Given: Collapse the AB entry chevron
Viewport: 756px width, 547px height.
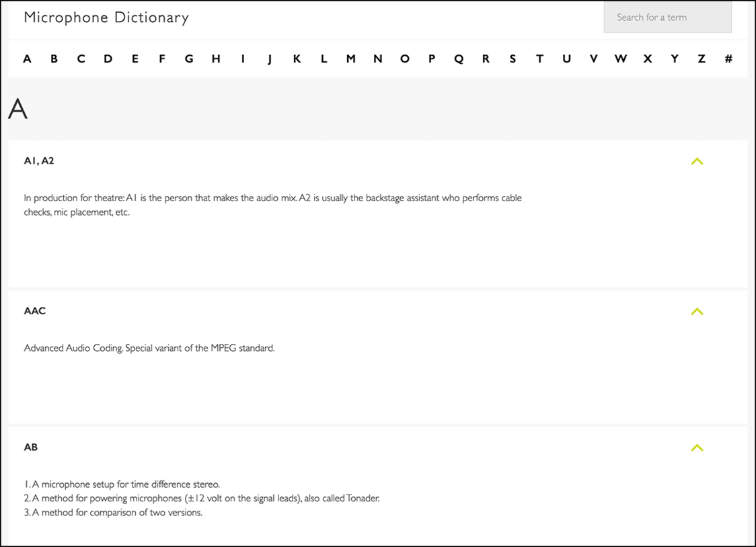Looking at the screenshot, I should pos(697,447).
